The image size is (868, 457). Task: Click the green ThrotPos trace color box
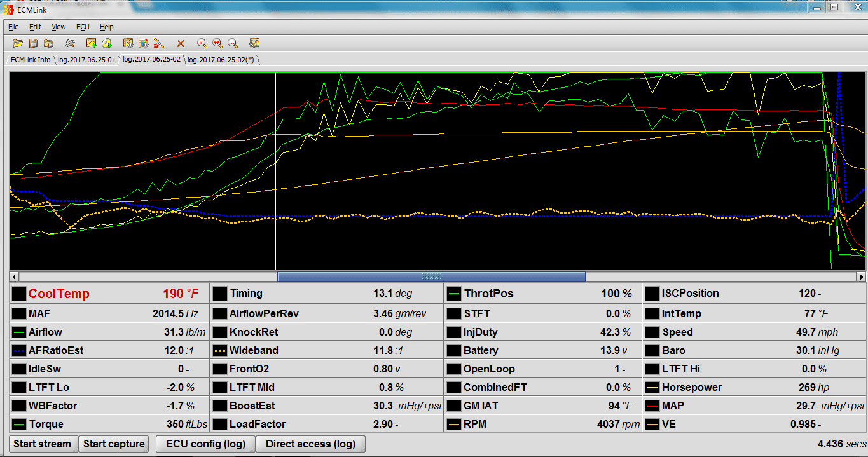[x=453, y=294]
